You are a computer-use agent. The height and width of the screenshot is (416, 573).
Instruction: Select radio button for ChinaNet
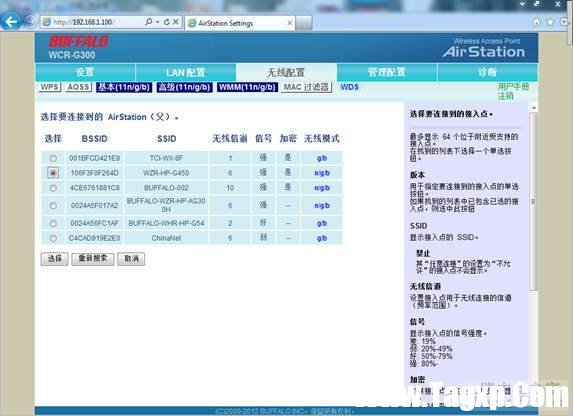(x=53, y=238)
